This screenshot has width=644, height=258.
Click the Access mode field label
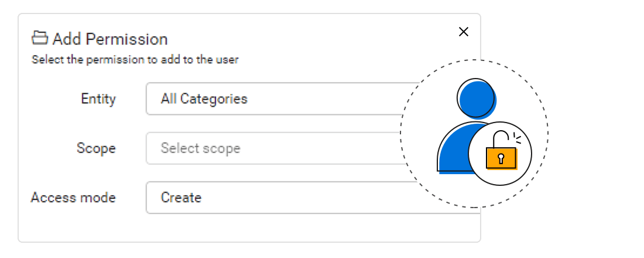(73, 198)
